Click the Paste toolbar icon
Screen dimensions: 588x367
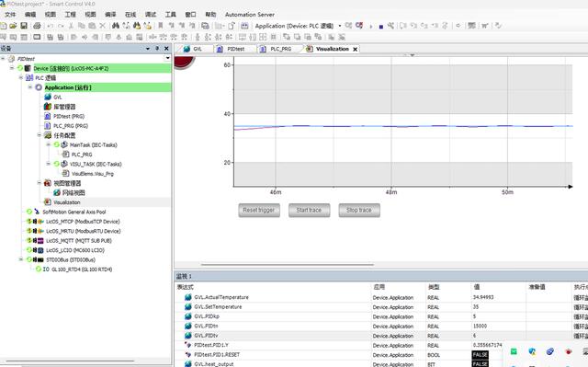coord(92,26)
